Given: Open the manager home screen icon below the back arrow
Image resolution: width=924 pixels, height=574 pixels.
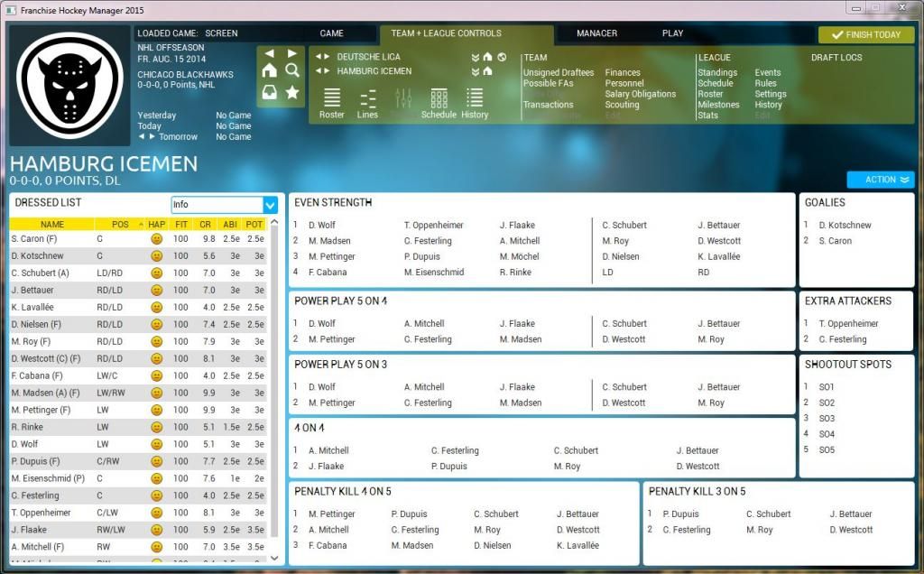Looking at the screenshot, I should (x=269, y=70).
